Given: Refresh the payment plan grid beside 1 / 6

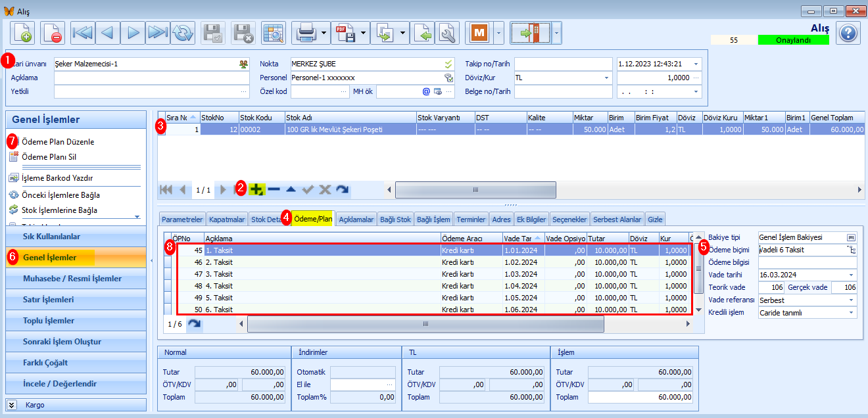Looking at the screenshot, I should [194, 324].
